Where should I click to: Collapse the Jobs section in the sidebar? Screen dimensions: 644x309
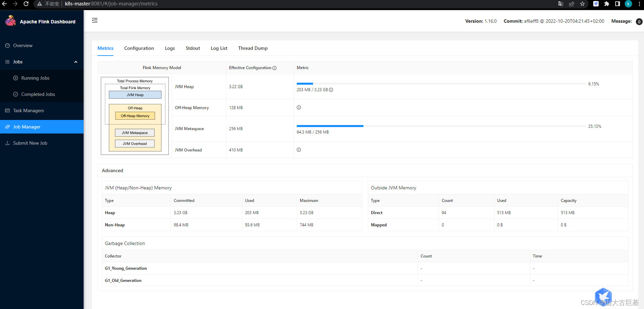[76, 62]
